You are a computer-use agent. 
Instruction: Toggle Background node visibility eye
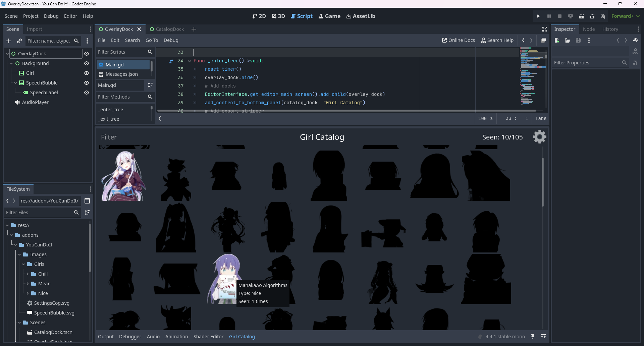coord(87,63)
